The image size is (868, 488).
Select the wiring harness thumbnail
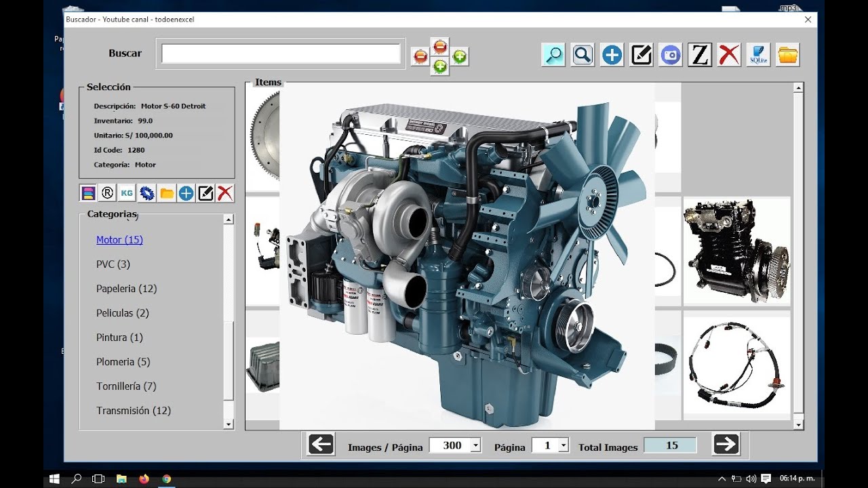pos(737,365)
